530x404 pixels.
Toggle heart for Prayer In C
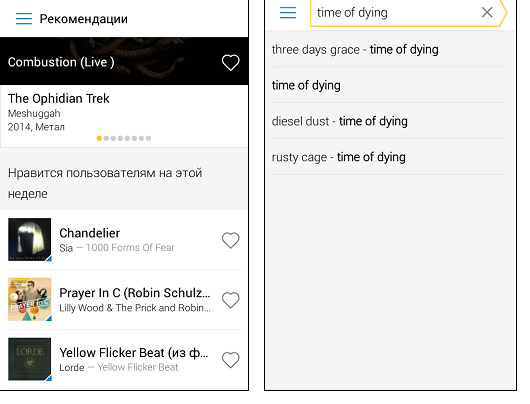(231, 300)
